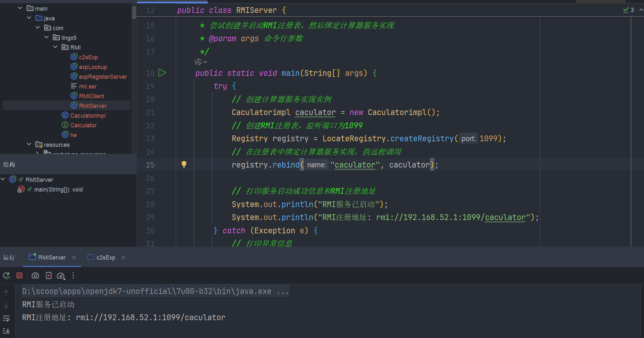Collapse the resources folder in project tree
The width and height of the screenshot is (644, 338).
point(29,144)
